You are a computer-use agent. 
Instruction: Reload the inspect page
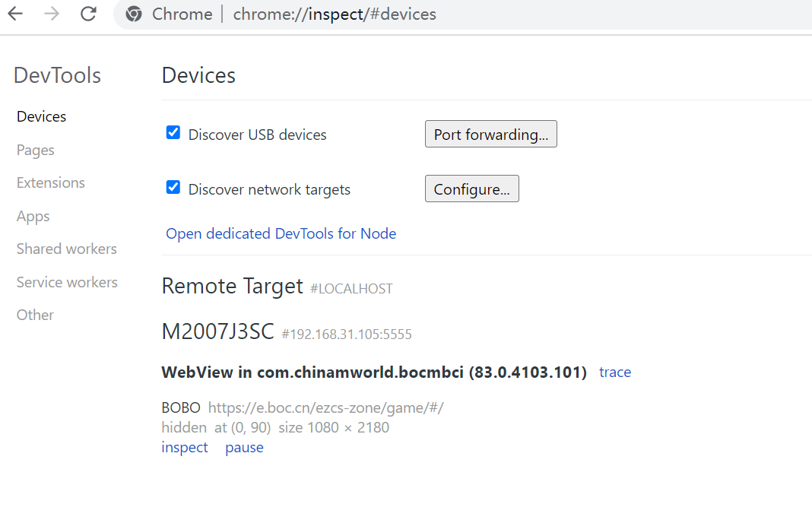click(x=88, y=14)
